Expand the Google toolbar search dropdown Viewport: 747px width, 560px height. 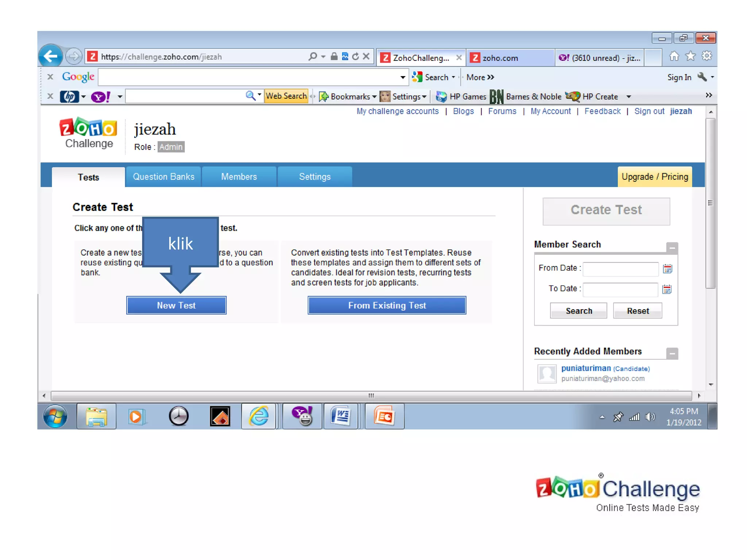pos(403,77)
